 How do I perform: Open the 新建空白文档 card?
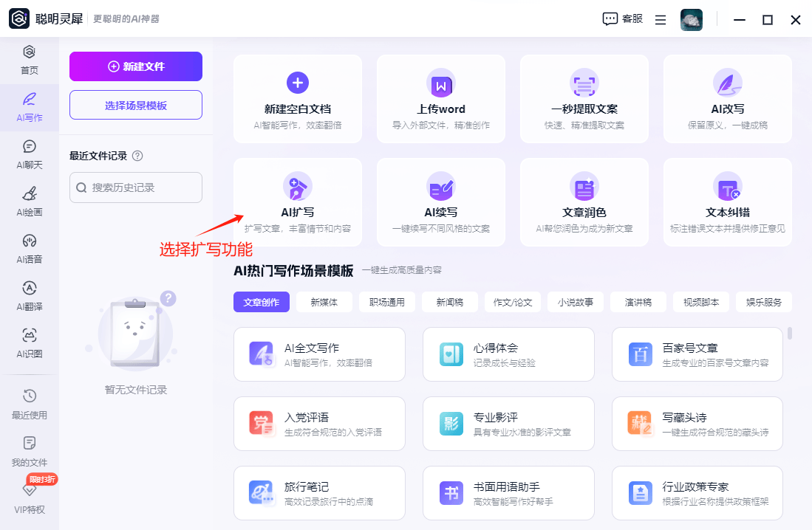[x=298, y=99]
